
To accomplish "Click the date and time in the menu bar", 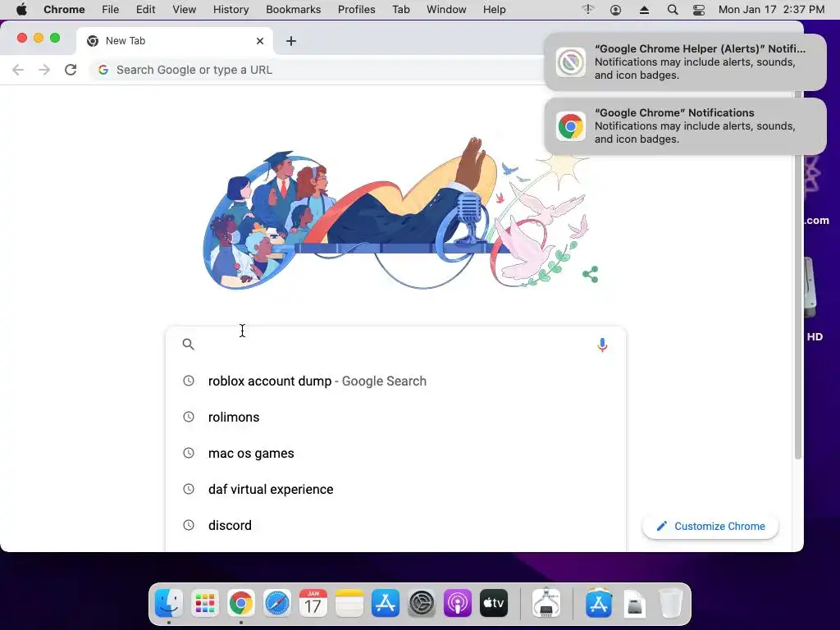I will [x=771, y=9].
